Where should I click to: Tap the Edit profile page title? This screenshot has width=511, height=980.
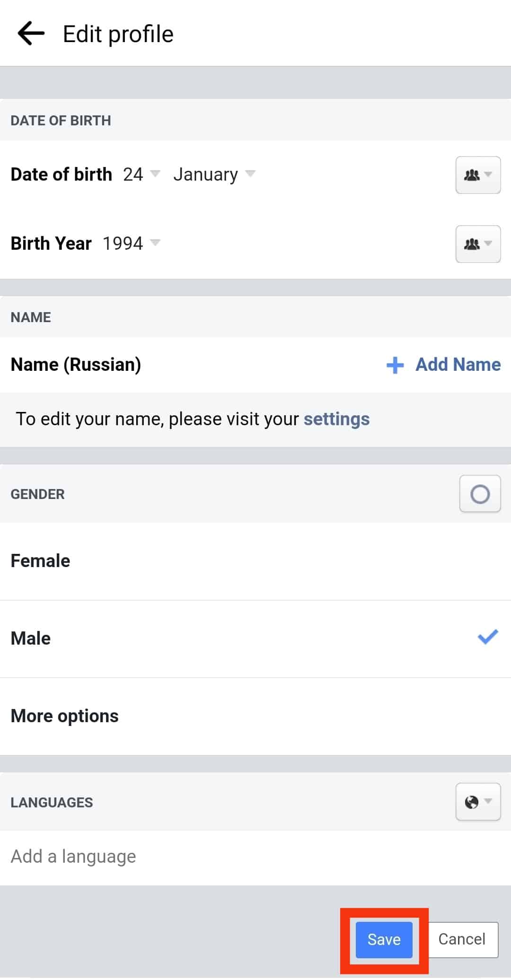click(x=118, y=34)
